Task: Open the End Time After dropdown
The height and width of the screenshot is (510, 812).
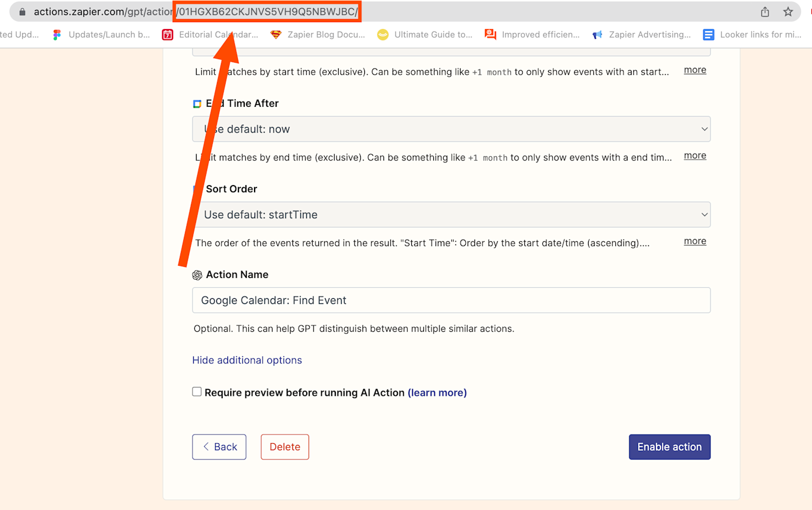Action: [451, 129]
